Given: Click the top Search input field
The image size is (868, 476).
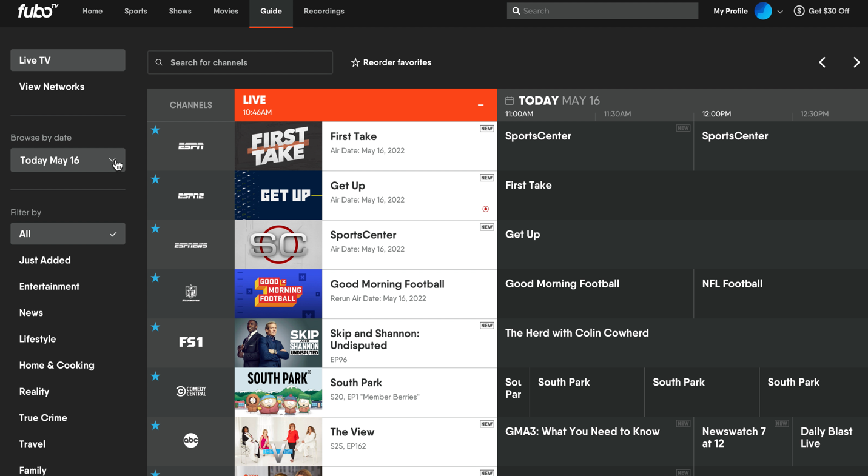Looking at the screenshot, I should (602, 11).
